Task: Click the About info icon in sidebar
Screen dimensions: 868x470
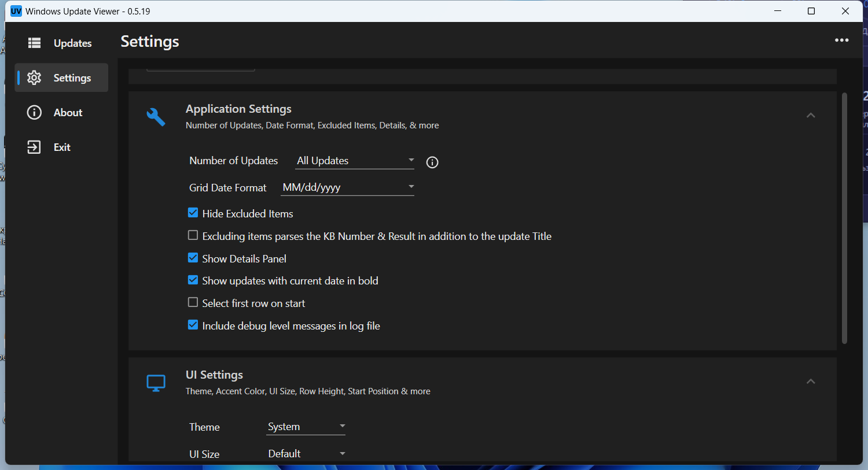Action: coord(34,112)
